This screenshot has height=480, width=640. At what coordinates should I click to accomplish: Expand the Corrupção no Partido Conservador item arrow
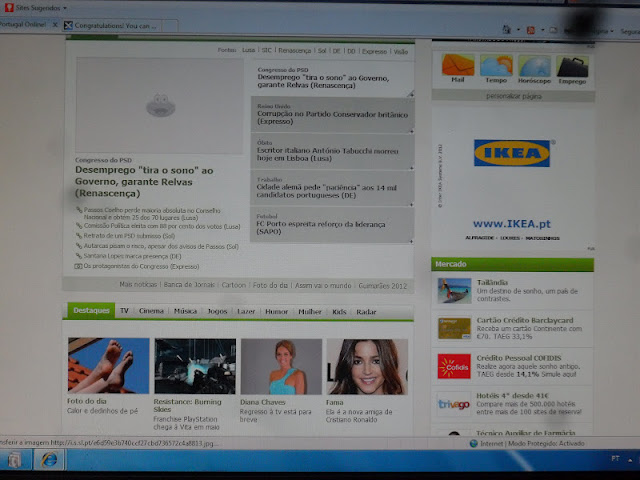411,131
